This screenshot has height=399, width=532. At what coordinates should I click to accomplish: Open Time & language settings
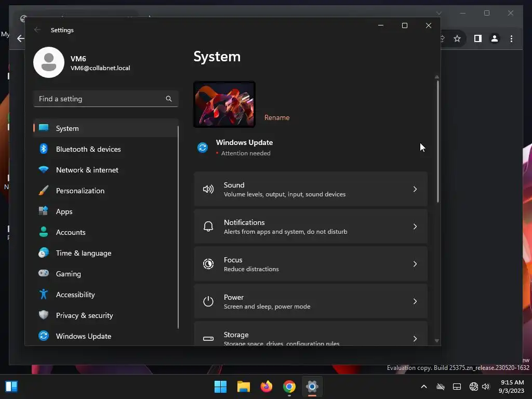click(105, 253)
